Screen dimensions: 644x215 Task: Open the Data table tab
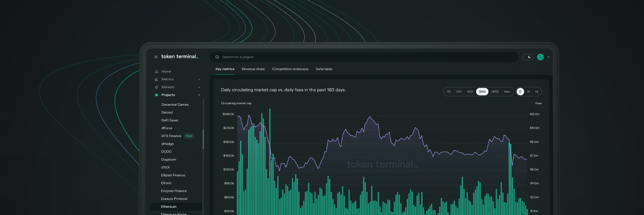pos(324,69)
